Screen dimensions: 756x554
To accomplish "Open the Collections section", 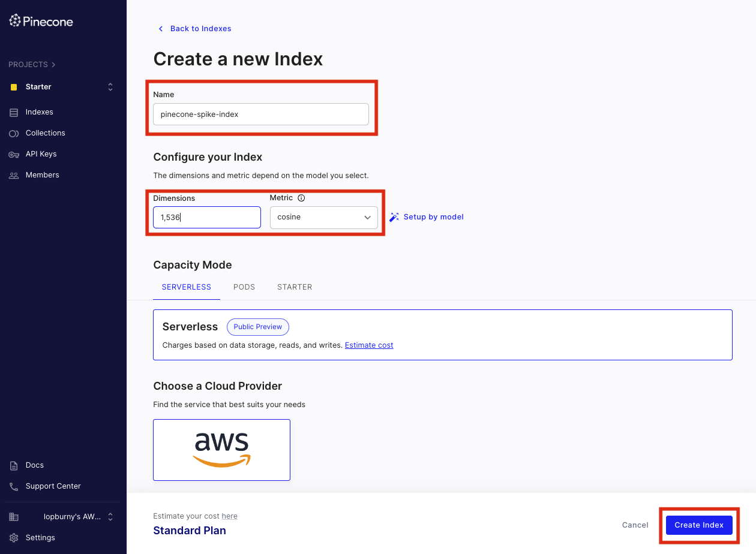I will point(45,133).
